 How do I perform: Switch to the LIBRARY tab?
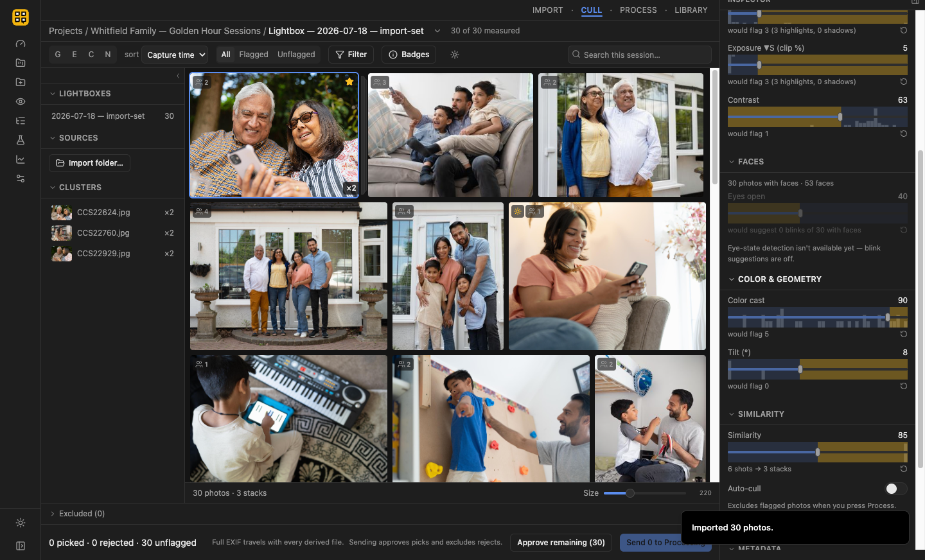(691, 10)
